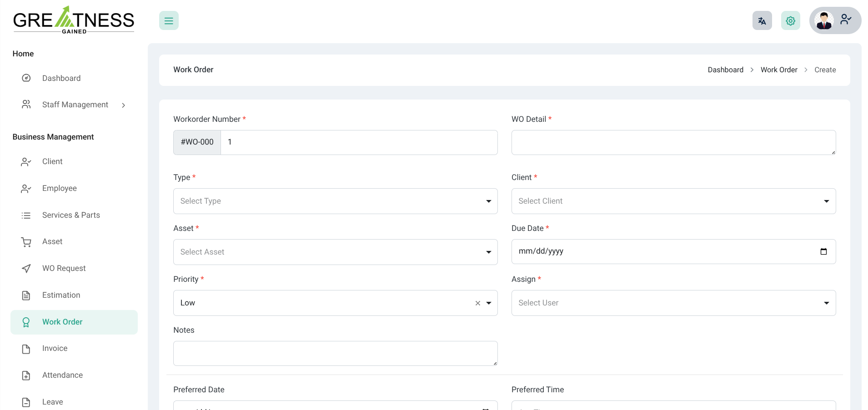Image resolution: width=868 pixels, height=410 pixels.
Task: Toggle the hamburger sidebar menu button
Action: coord(169,21)
